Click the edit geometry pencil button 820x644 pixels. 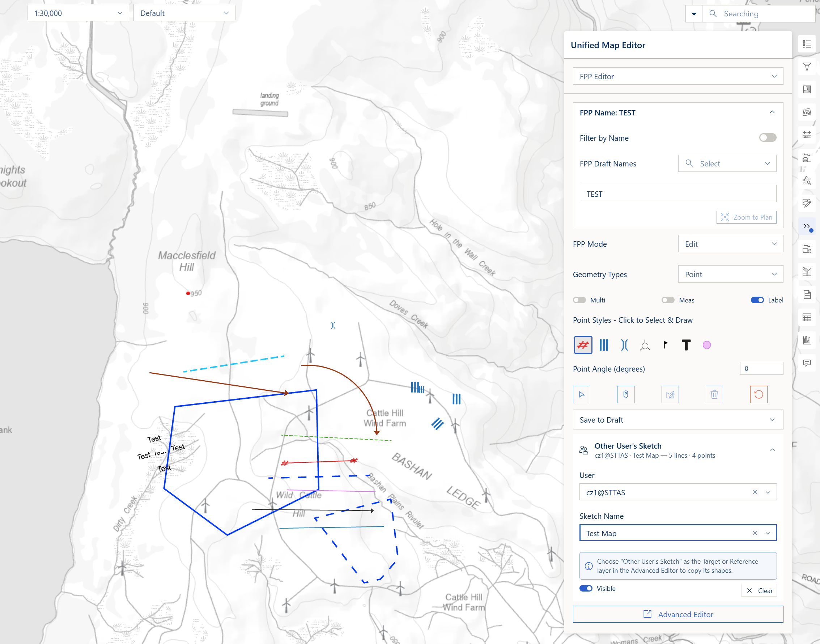coord(670,394)
